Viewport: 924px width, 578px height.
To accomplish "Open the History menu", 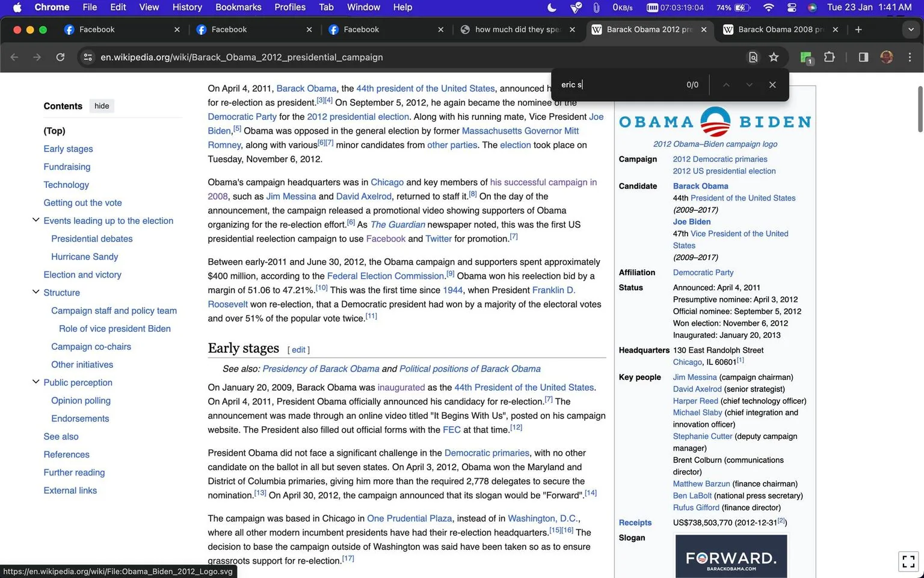I will [x=187, y=7].
